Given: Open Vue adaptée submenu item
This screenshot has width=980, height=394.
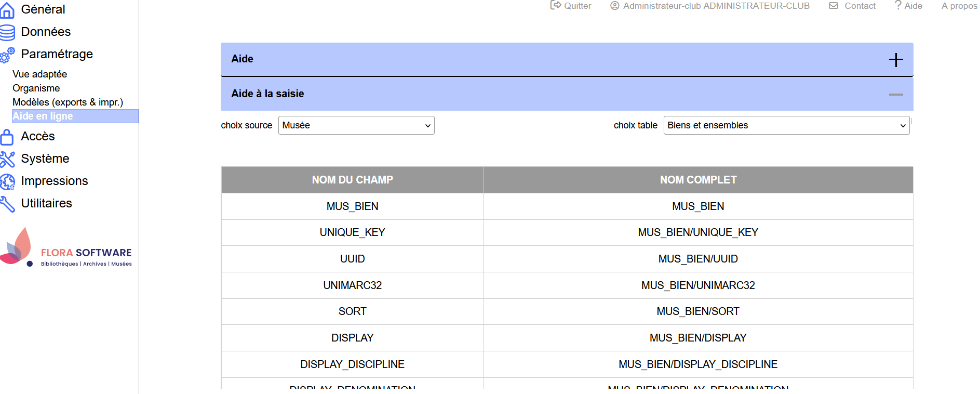Looking at the screenshot, I should pos(40,74).
